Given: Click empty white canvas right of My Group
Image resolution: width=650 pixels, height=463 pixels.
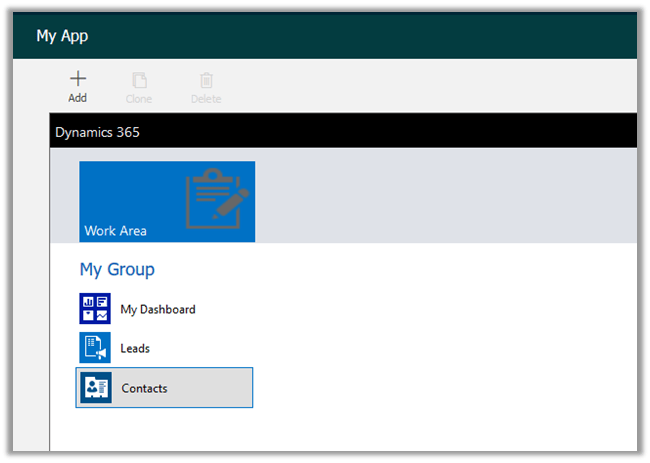Looking at the screenshot, I should click(x=430, y=330).
